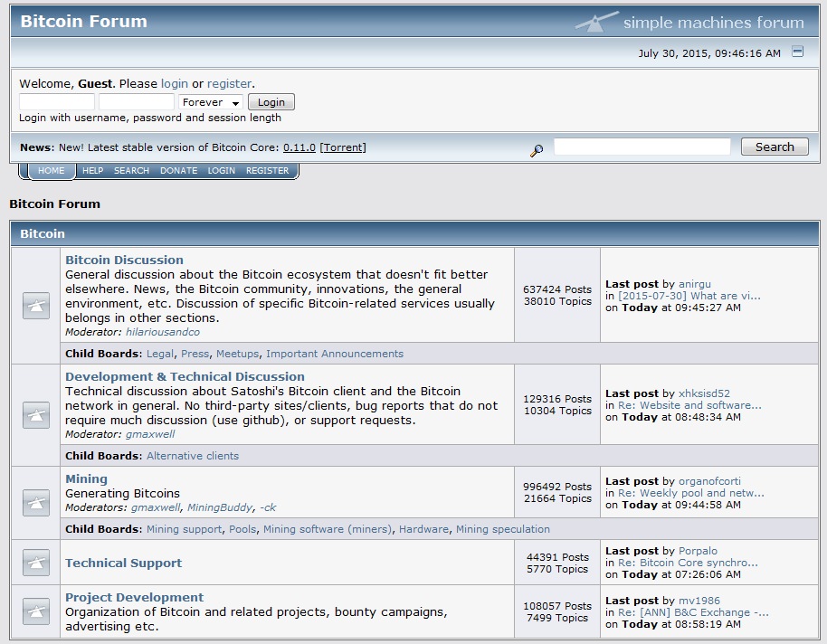Open the -ck moderator profile
The width and height of the screenshot is (827, 644).
tap(268, 507)
